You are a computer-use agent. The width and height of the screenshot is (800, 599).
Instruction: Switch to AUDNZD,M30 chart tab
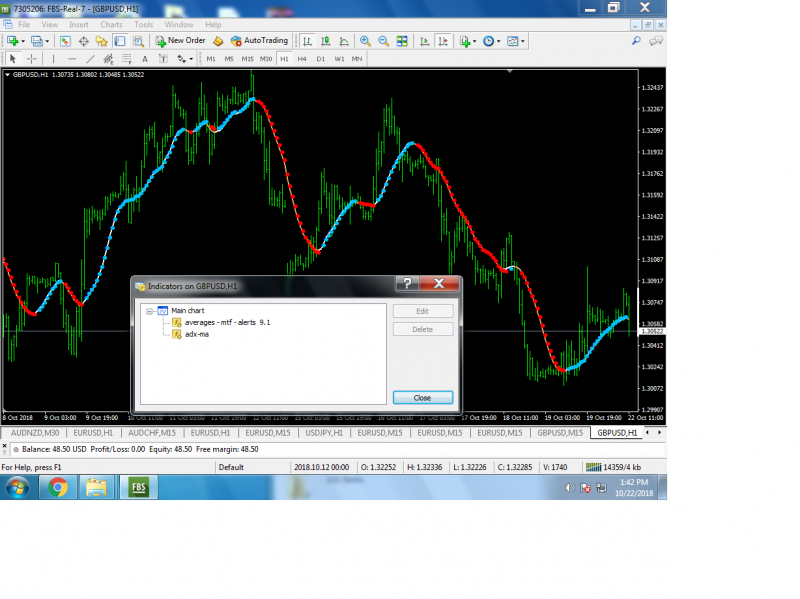coord(35,433)
